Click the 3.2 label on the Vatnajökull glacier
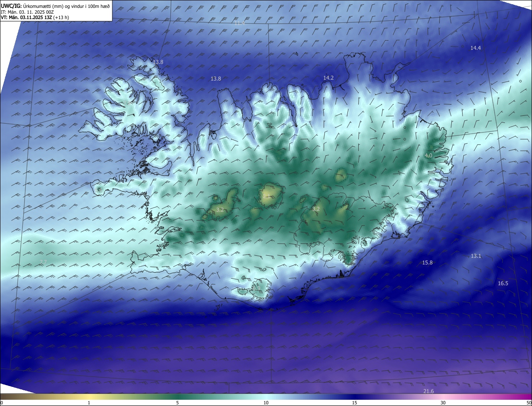This screenshot has width=532, height=406. coord(316,209)
